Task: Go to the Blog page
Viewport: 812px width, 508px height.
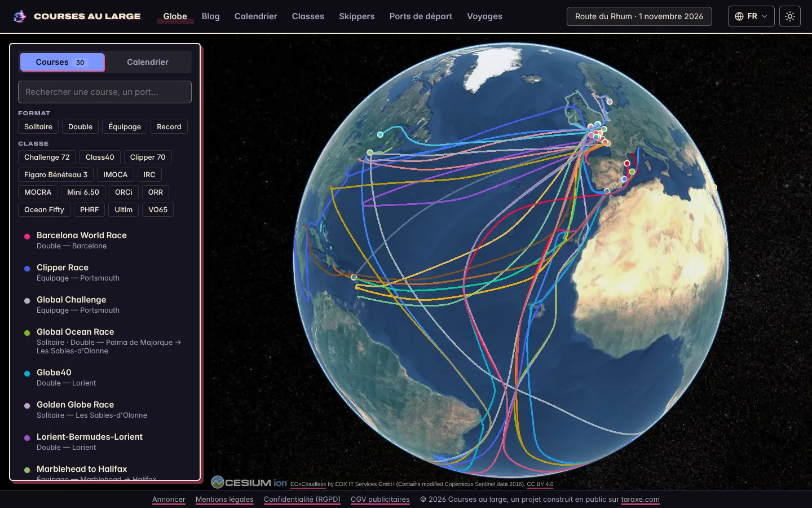Action: point(210,16)
